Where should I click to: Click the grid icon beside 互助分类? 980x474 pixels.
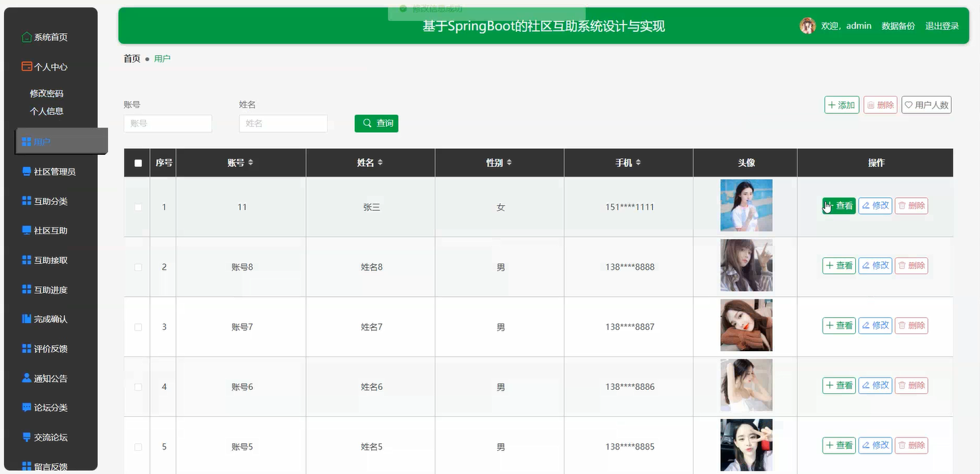coord(26,201)
